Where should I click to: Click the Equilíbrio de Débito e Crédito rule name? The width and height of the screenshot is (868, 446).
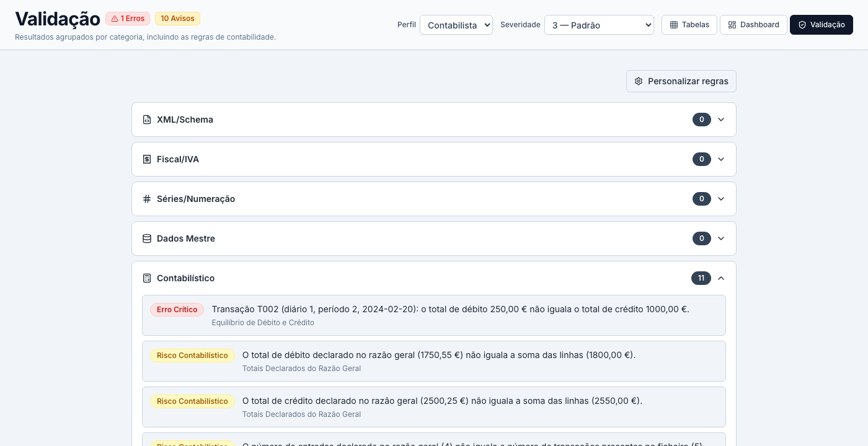pyautogui.click(x=263, y=323)
